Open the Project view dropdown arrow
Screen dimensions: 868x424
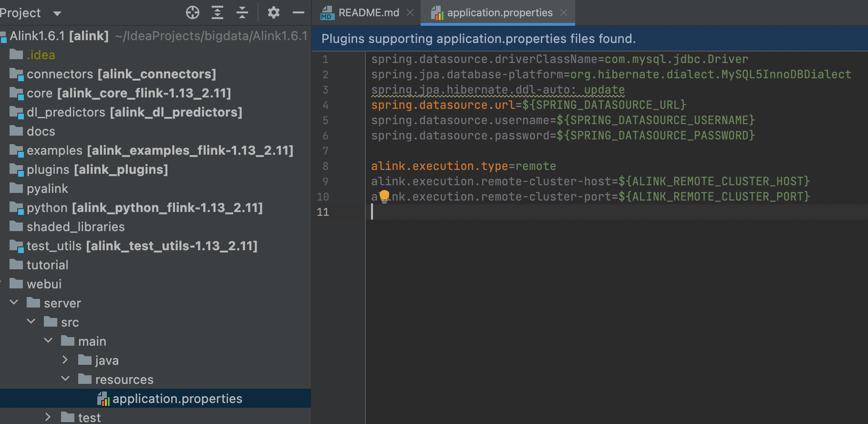[x=57, y=13]
